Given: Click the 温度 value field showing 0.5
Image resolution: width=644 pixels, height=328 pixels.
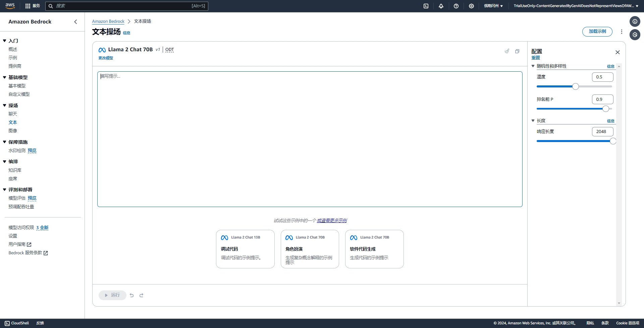Looking at the screenshot, I should [603, 77].
